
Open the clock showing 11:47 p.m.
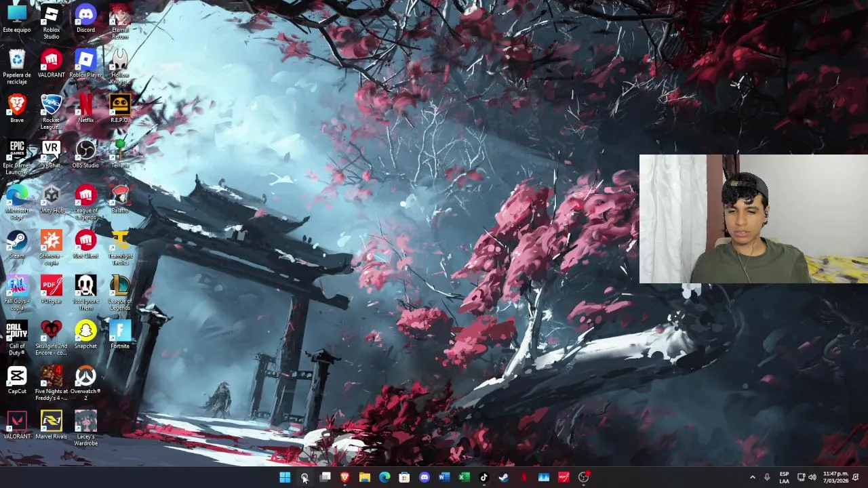coord(835,477)
